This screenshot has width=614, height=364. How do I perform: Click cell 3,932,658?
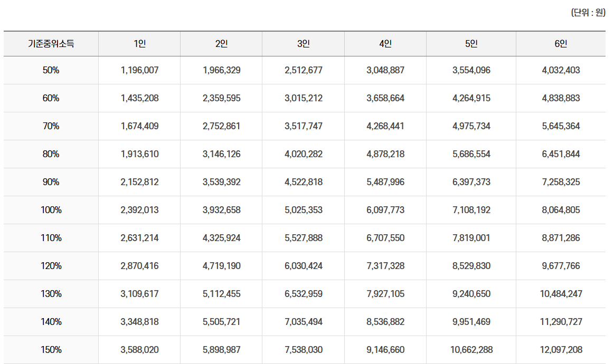point(221,210)
